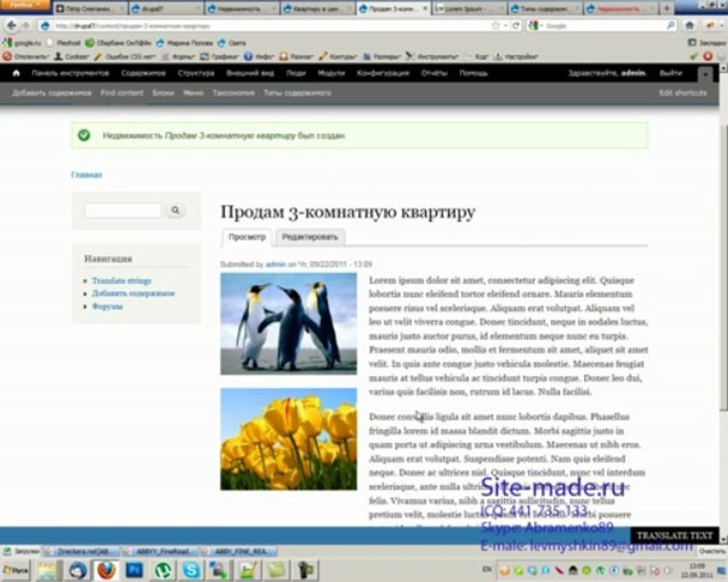The height and width of the screenshot is (582, 728).
Task: Click the admin author link
Action: click(x=275, y=264)
